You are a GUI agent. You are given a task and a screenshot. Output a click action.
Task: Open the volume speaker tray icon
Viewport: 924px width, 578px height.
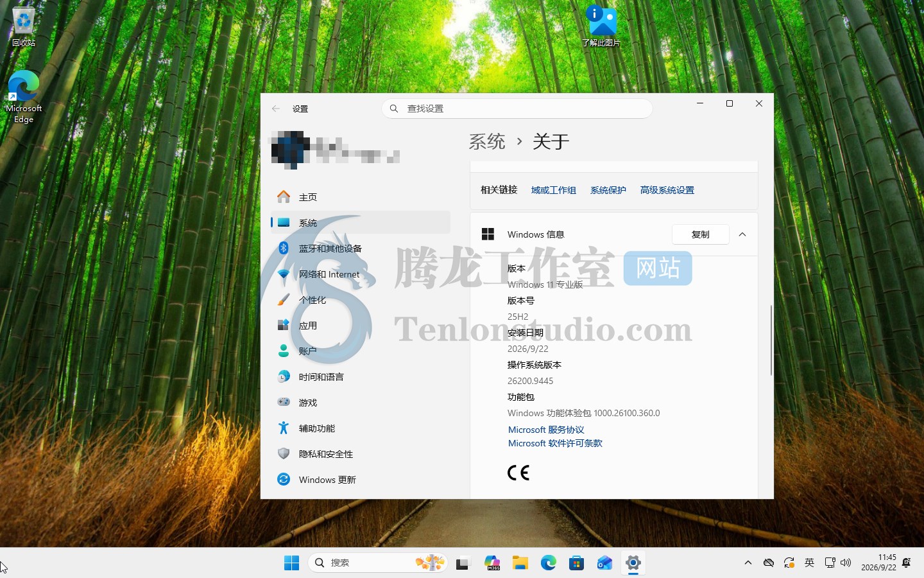coord(846,563)
